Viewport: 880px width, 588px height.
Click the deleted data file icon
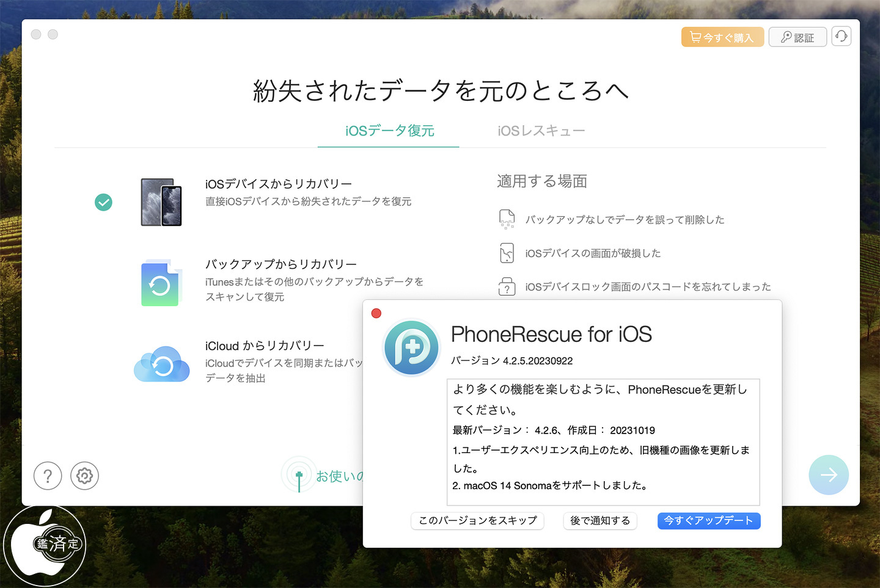(x=507, y=219)
